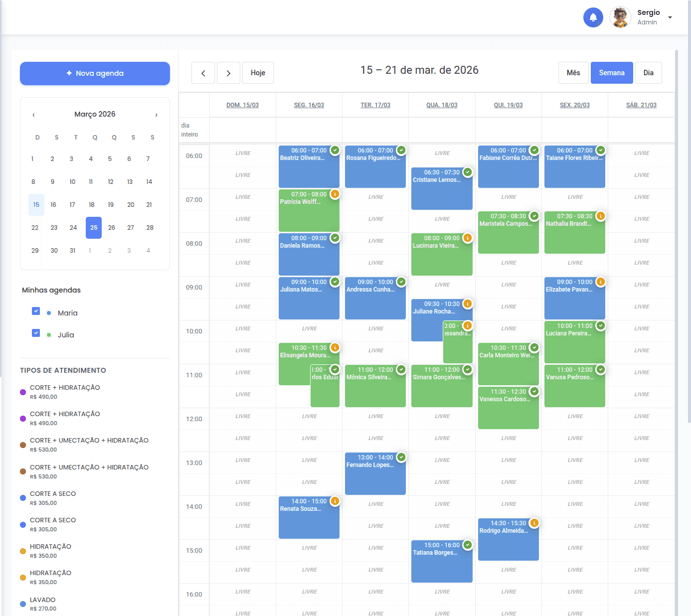Open the QUI. 19/03 day header
691x616 pixels.
[x=509, y=105]
